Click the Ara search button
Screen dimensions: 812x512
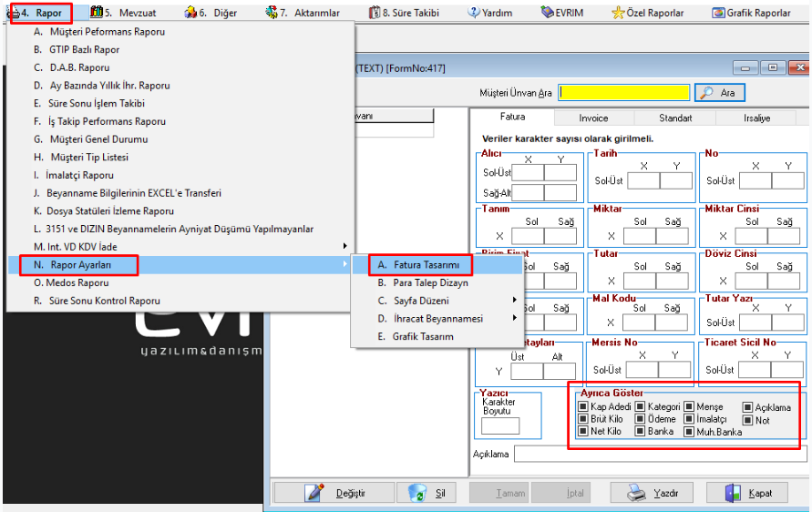click(719, 93)
